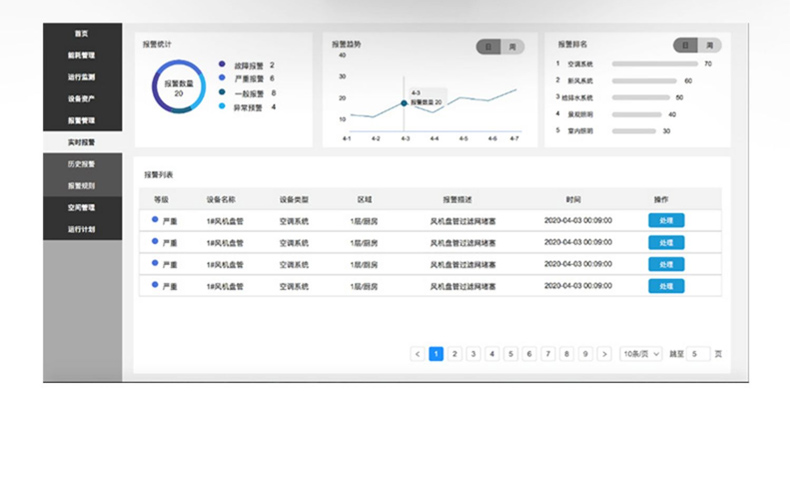Click the next page arrow in pagination
Image resolution: width=790 pixels, height=479 pixels.
604,354
